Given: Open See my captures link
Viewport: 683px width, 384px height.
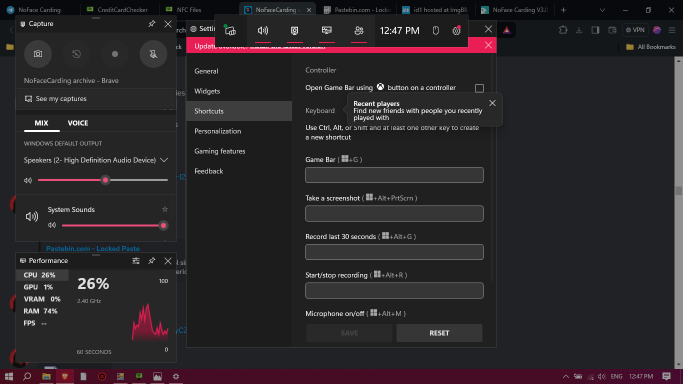Looking at the screenshot, I should point(56,99).
